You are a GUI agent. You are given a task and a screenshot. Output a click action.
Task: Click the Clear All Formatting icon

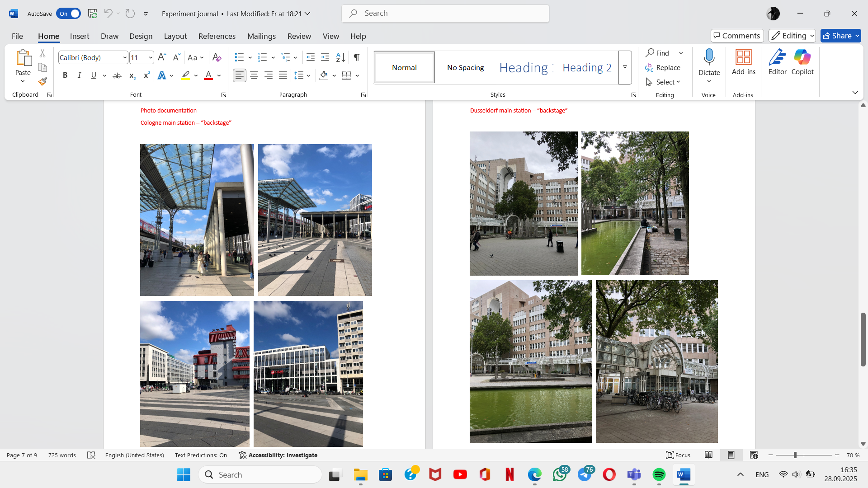click(217, 57)
